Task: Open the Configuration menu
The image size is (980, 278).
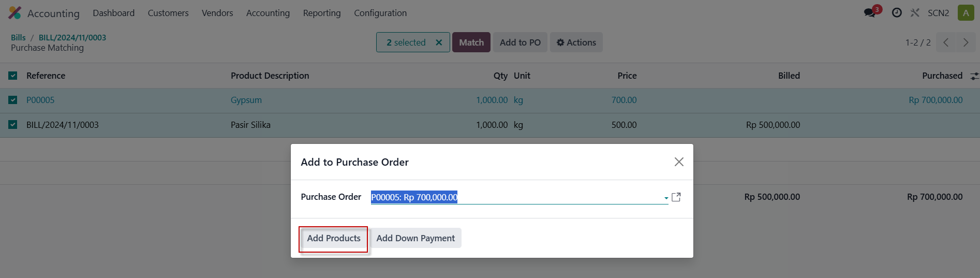Action: pyautogui.click(x=380, y=13)
